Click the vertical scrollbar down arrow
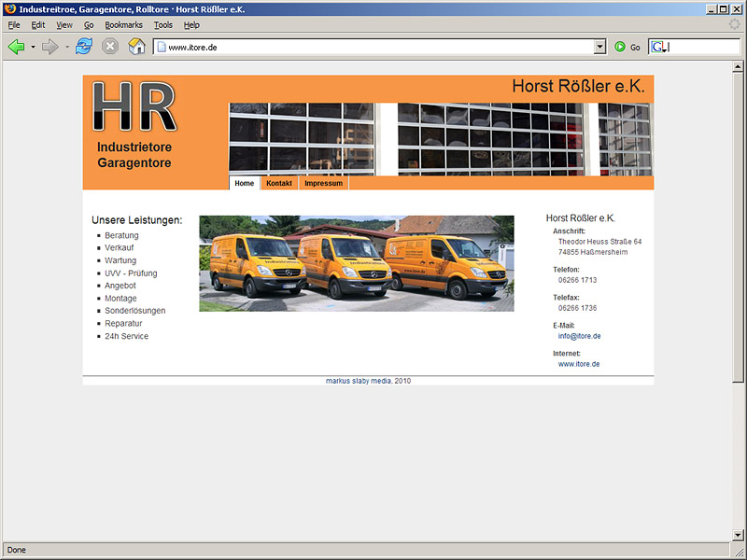Viewport: 747px width, 560px height. click(x=739, y=535)
